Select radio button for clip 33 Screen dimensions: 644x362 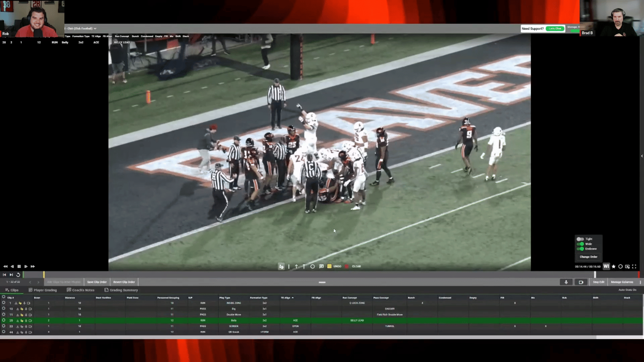click(4, 326)
